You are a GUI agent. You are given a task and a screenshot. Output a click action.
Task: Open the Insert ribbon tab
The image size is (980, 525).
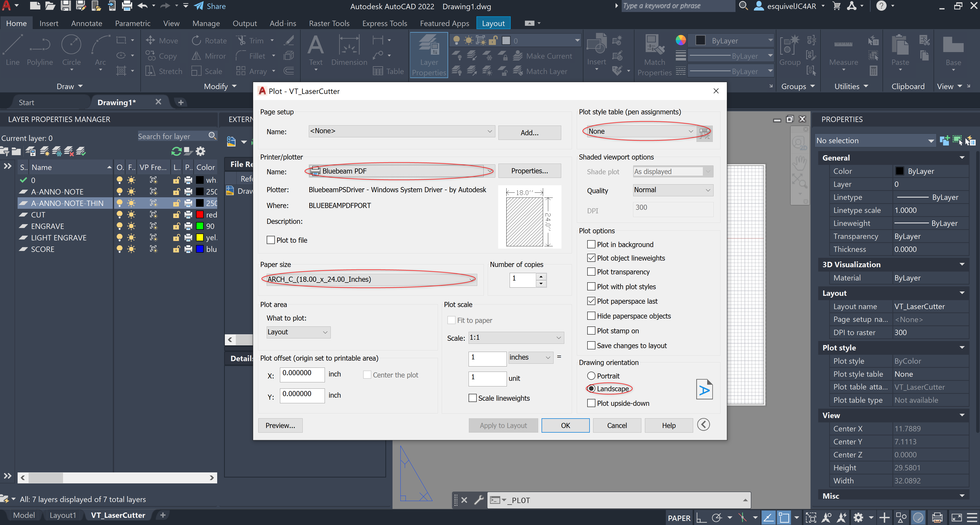point(49,23)
